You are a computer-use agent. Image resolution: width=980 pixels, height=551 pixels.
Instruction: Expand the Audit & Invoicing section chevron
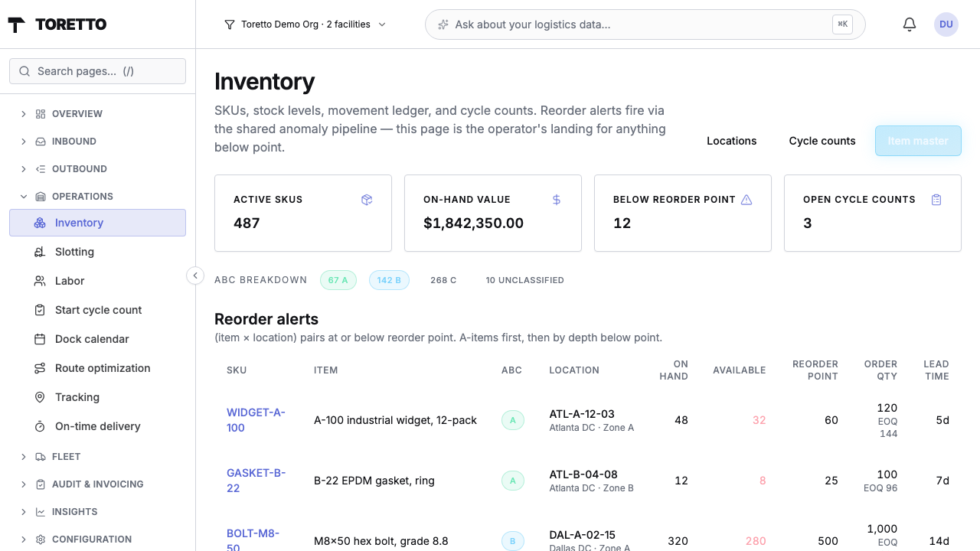click(24, 484)
